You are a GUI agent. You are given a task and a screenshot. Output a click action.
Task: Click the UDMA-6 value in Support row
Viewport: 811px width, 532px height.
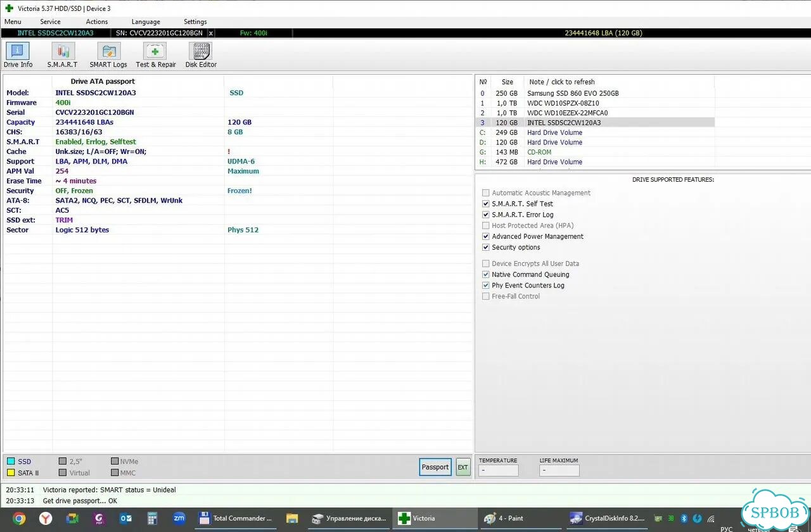(241, 161)
